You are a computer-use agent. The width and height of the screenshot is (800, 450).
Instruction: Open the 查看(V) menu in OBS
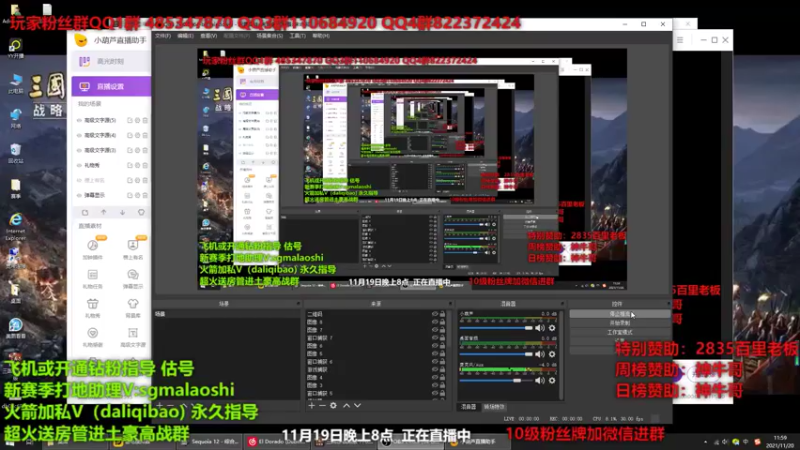[x=208, y=36]
